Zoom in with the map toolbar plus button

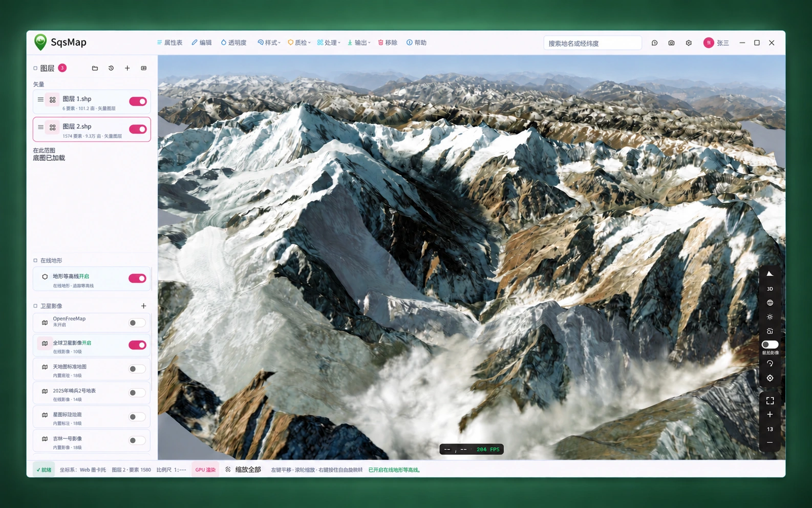coord(770,414)
